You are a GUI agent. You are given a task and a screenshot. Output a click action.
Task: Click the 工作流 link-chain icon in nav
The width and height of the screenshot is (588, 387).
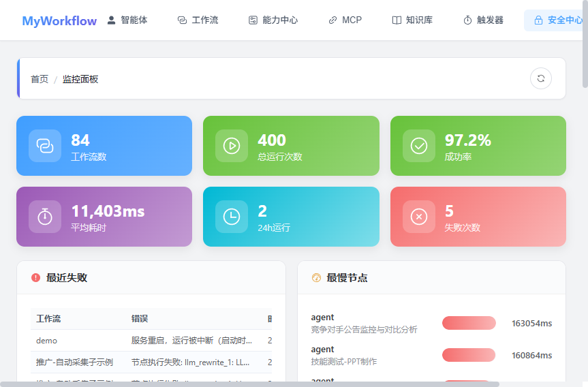tap(182, 20)
